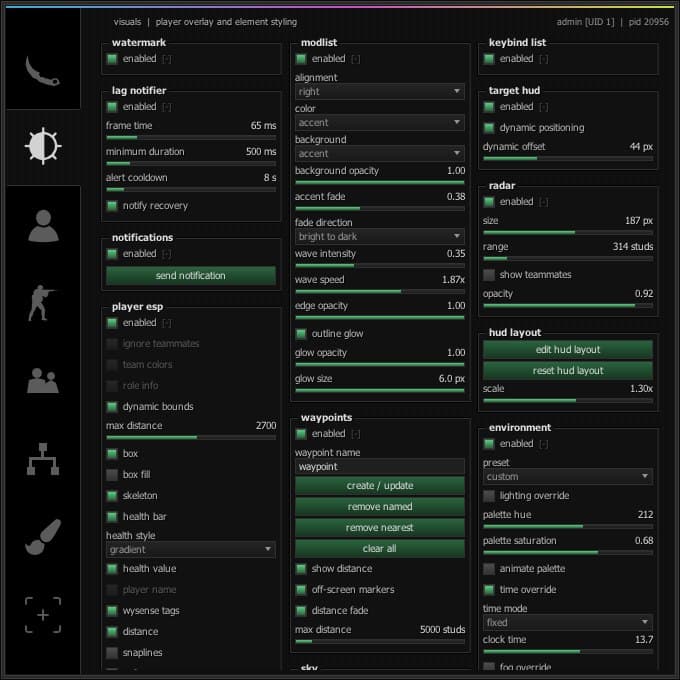The width and height of the screenshot is (680, 680).
Task: Enable the box fill checkbox
Action: (112, 474)
